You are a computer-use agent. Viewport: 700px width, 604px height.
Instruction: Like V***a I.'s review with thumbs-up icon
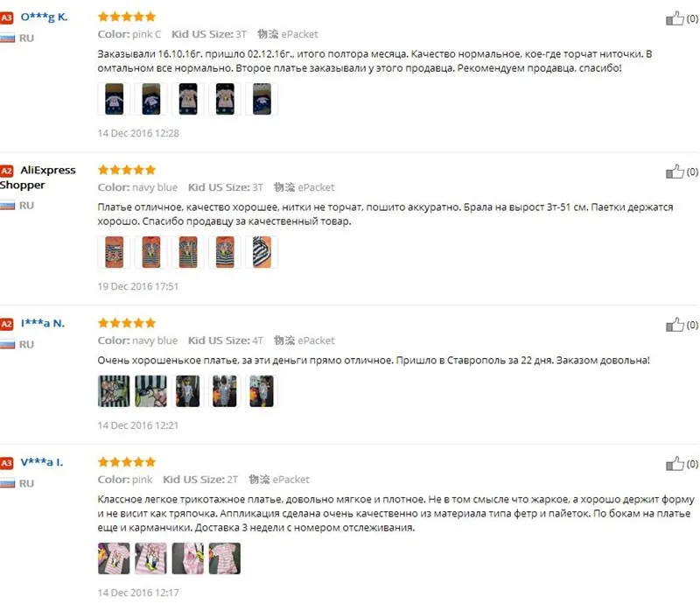tap(675, 464)
